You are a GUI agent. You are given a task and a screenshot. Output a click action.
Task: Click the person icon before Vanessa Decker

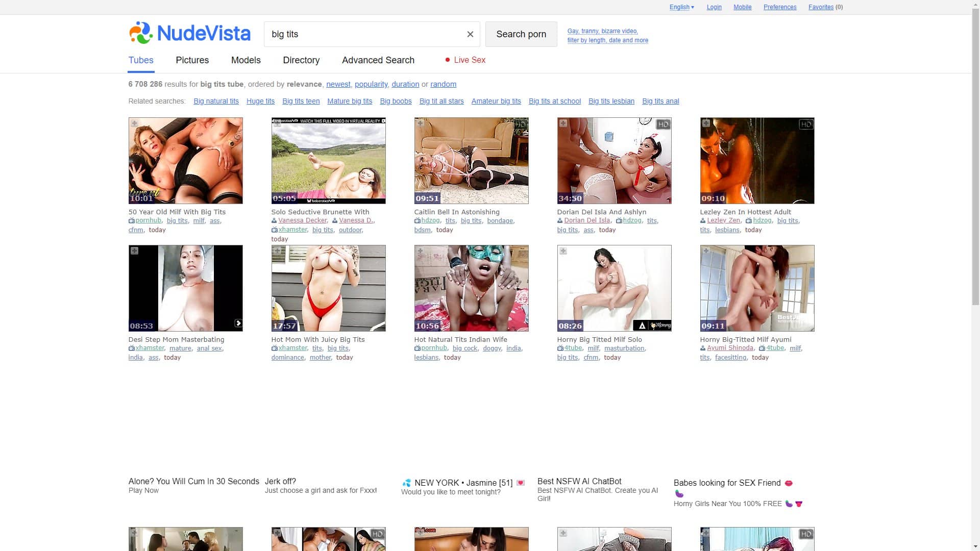(x=275, y=220)
